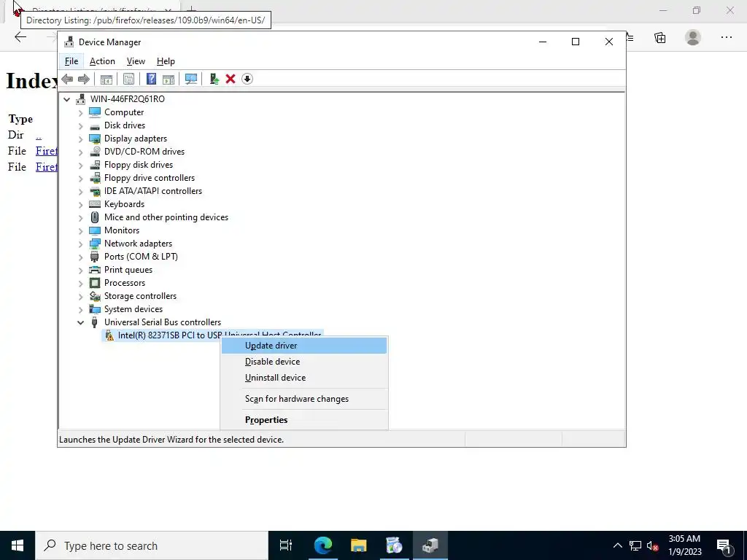Click Show/Hide Console Tree toolbar icon
Screen dimensions: 747x560
107,79
